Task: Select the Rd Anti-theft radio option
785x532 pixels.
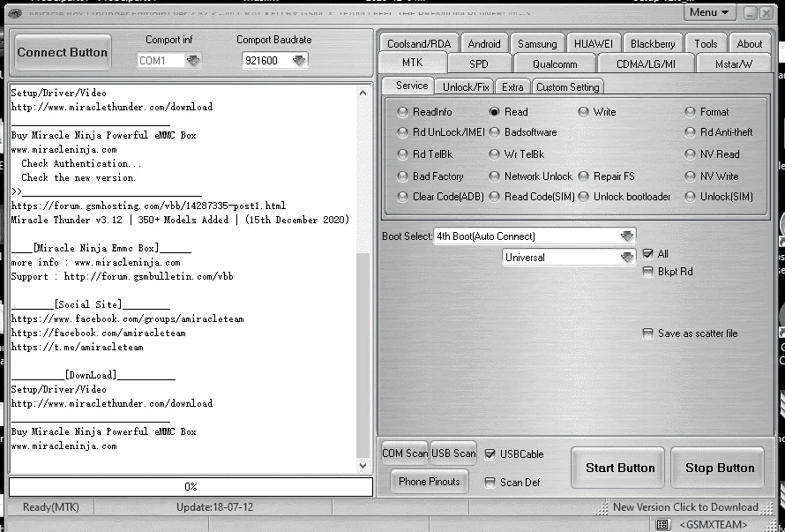Action: coord(691,132)
